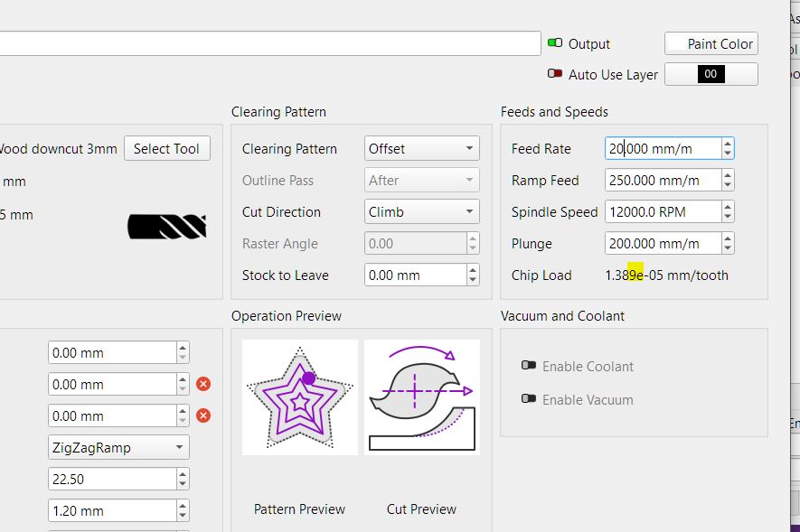
Task: Click the Plunge rate input field
Action: point(662,244)
